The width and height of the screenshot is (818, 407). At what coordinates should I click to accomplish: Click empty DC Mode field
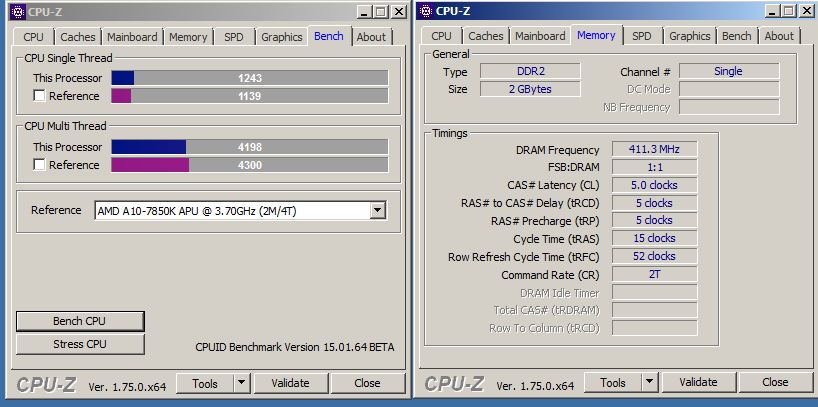(729, 89)
